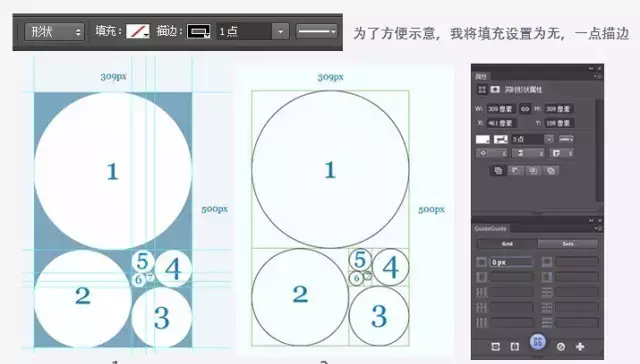Open the 填充 fill swatch in options bar
The image size is (640, 364).
(x=138, y=31)
